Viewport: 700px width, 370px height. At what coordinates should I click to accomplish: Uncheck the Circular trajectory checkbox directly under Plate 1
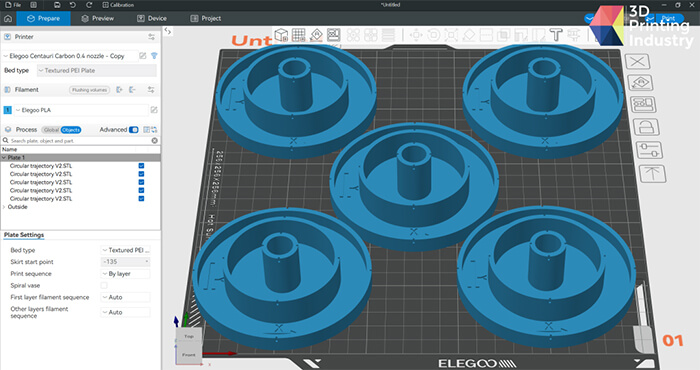(142, 166)
